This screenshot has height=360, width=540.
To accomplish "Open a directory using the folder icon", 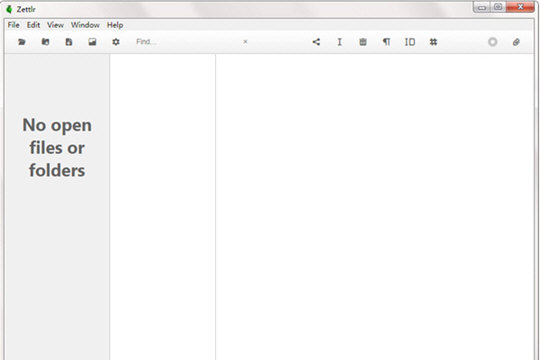I will click(x=22, y=42).
